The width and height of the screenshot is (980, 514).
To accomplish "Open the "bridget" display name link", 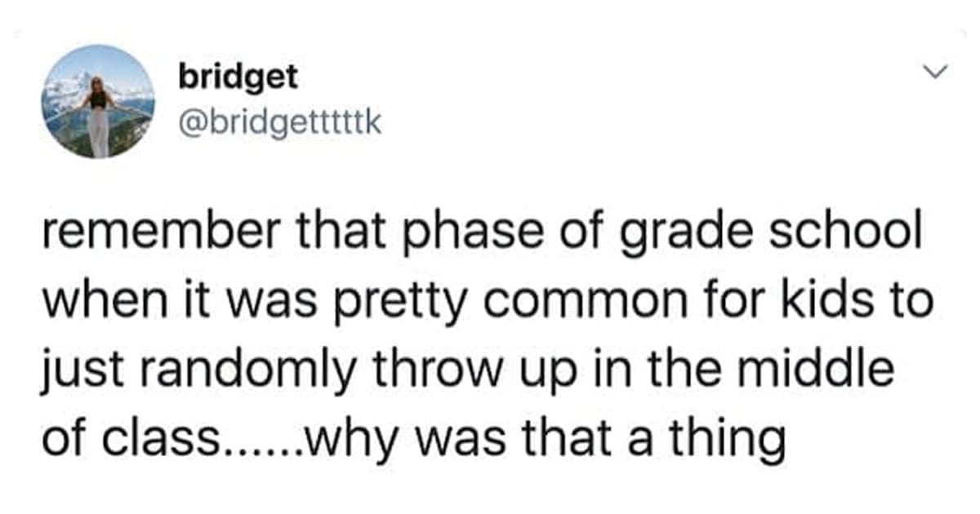I will tap(238, 78).
